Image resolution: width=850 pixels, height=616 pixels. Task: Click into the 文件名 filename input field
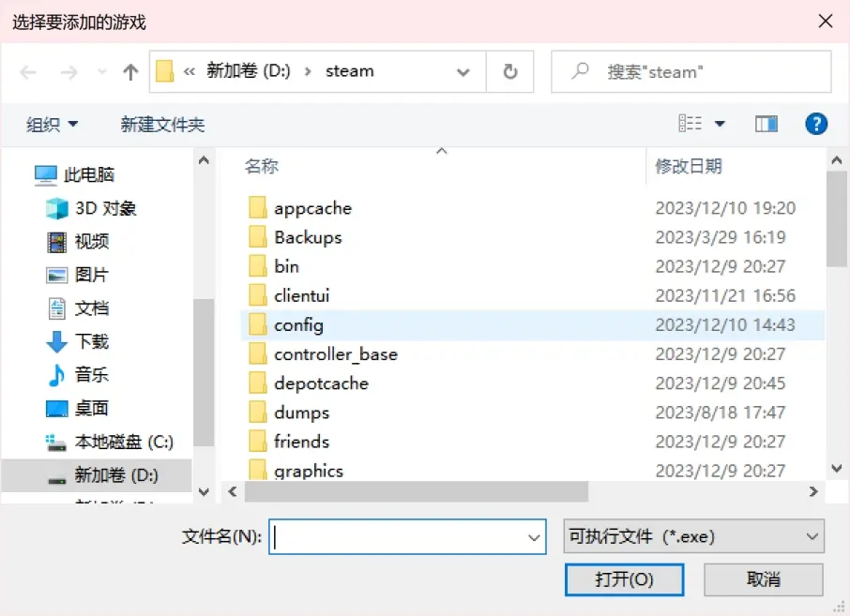pyautogui.click(x=407, y=537)
